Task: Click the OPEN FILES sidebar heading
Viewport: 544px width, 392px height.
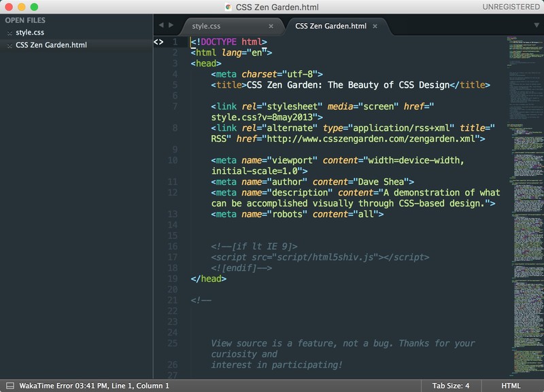Action: (25, 20)
